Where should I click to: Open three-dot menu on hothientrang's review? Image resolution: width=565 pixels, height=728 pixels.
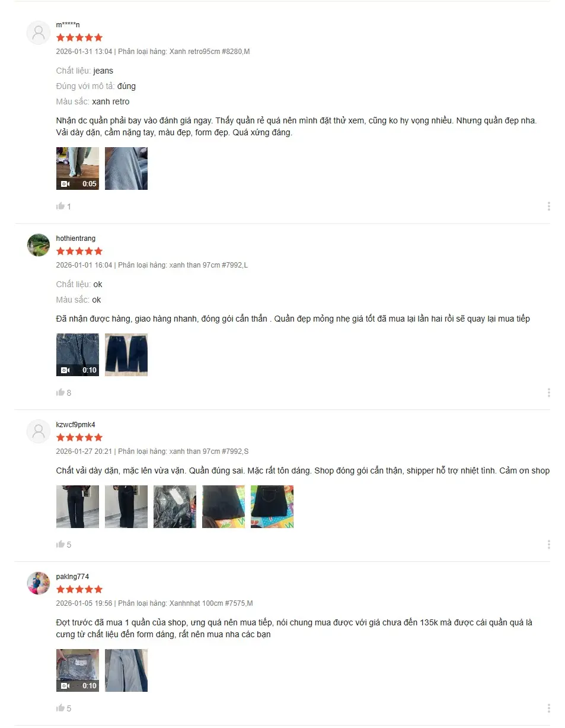coord(548,393)
